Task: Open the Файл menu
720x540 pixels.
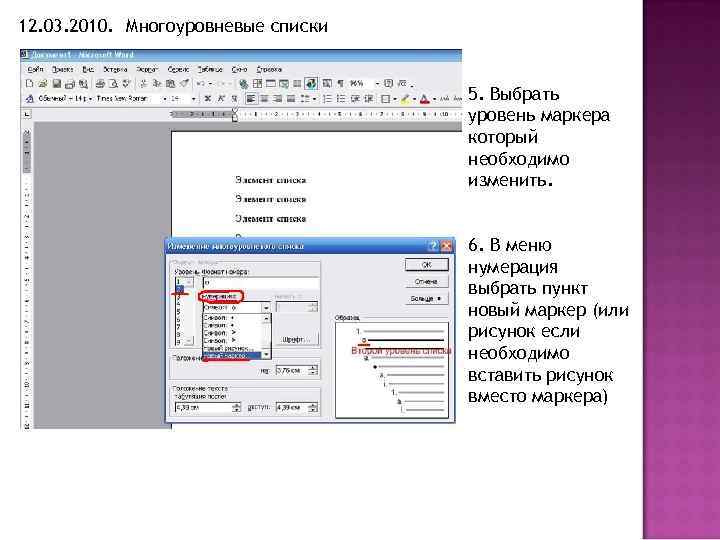Action: pyautogui.click(x=35, y=70)
